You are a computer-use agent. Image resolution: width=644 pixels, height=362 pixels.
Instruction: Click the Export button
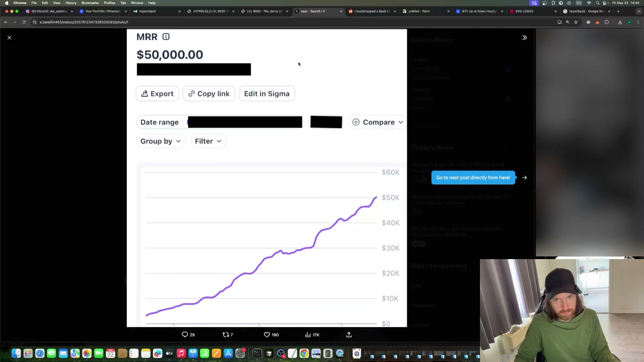pyautogui.click(x=157, y=94)
